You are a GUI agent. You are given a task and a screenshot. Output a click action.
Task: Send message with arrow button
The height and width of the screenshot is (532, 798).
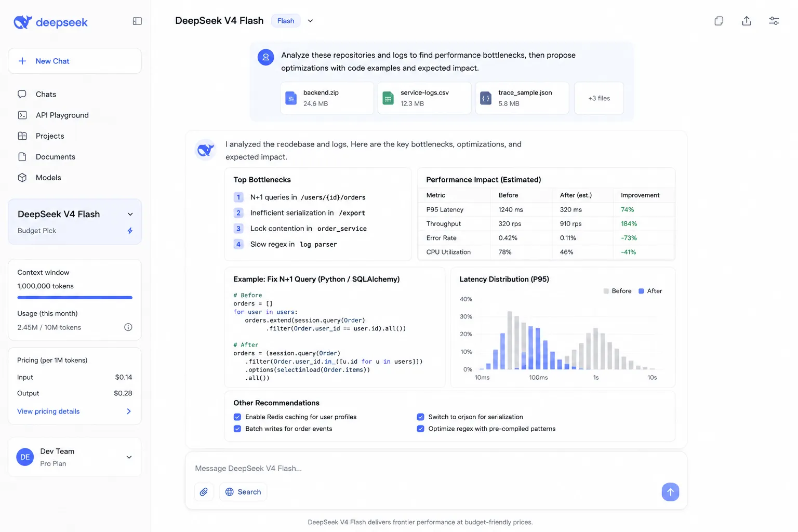click(x=670, y=492)
